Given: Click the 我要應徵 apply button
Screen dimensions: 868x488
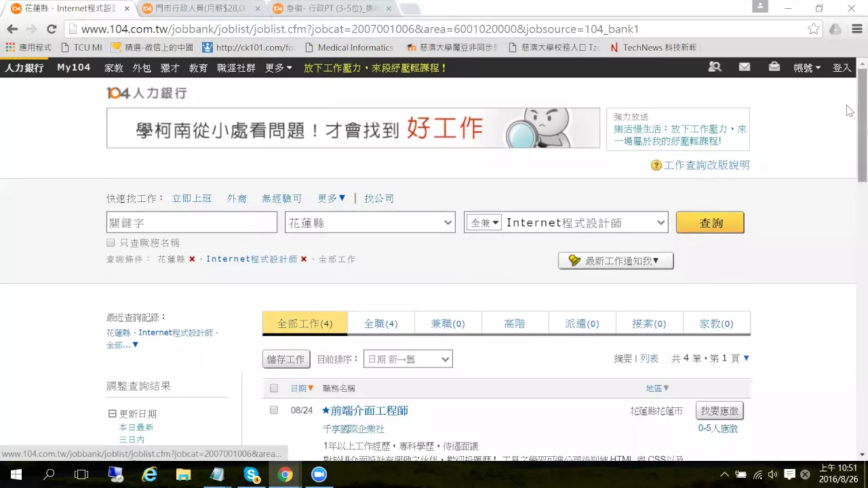Looking at the screenshot, I should [719, 411].
